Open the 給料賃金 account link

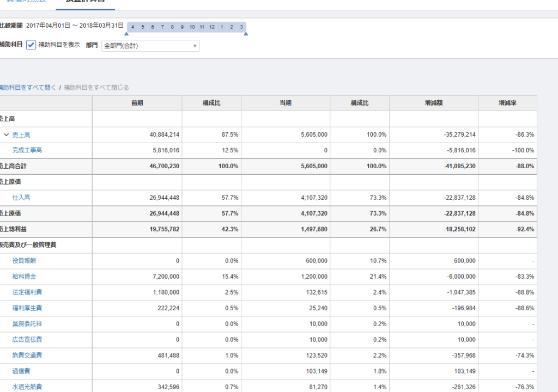point(24,277)
